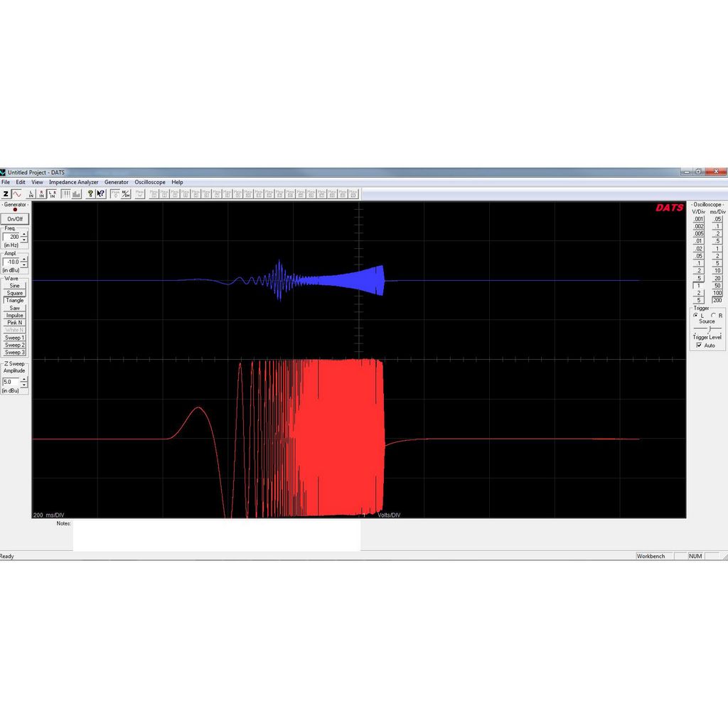Viewport: 728px width, 728px height.
Task: Open the About question mark icon
Action: pos(90,194)
